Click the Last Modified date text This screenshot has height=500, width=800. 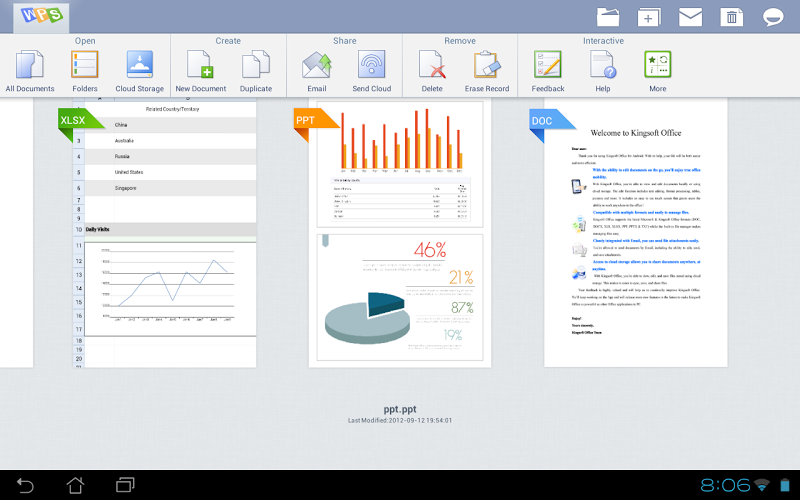[400, 420]
